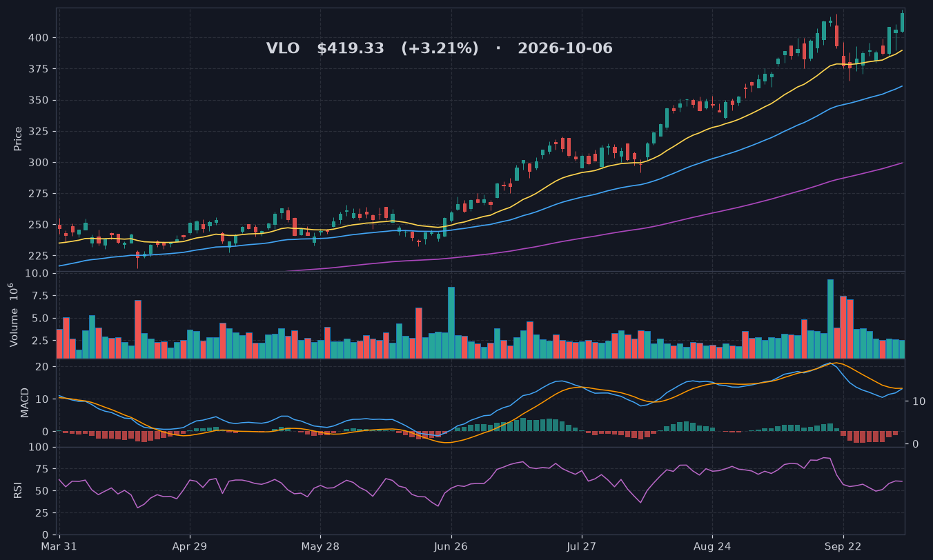The image size is (933, 560).
Task: Click the 75 RSI tick label
Action: click(x=42, y=470)
